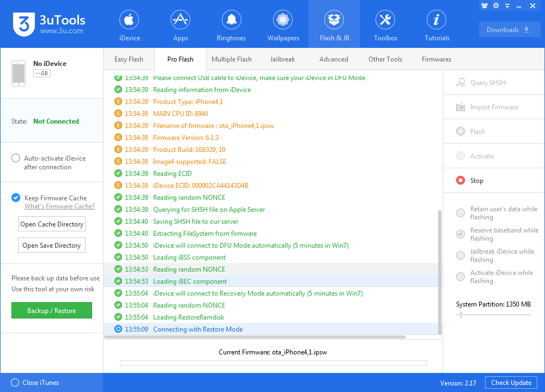Screen dimensions: 545x392
Task: Click the Open Save Directory button
Action: pyautogui.click(x=52, y=246)
